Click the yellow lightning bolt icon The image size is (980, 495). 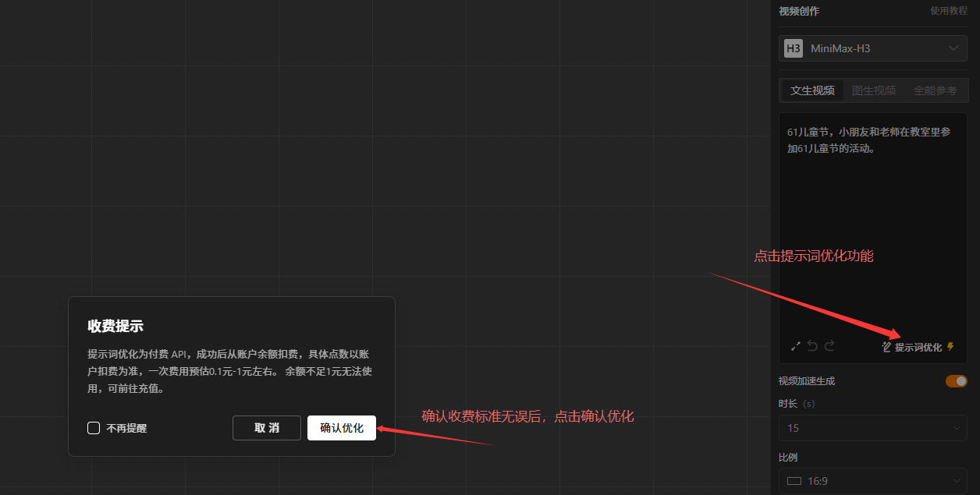950,347
